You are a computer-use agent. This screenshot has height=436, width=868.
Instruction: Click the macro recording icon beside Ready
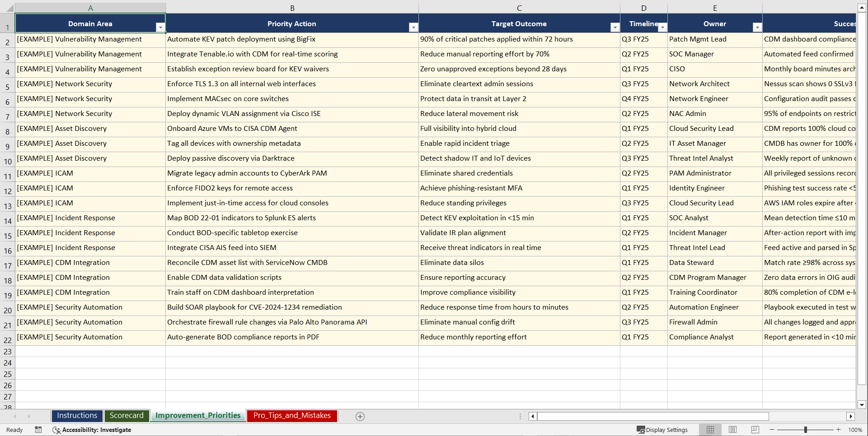(x=38, y=430)
